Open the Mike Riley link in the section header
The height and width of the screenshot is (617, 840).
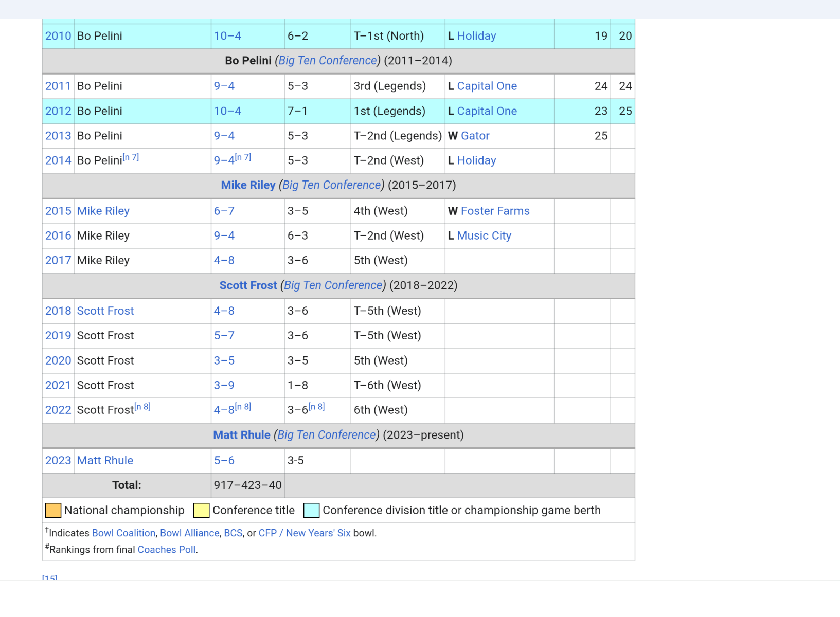(248, 185)
